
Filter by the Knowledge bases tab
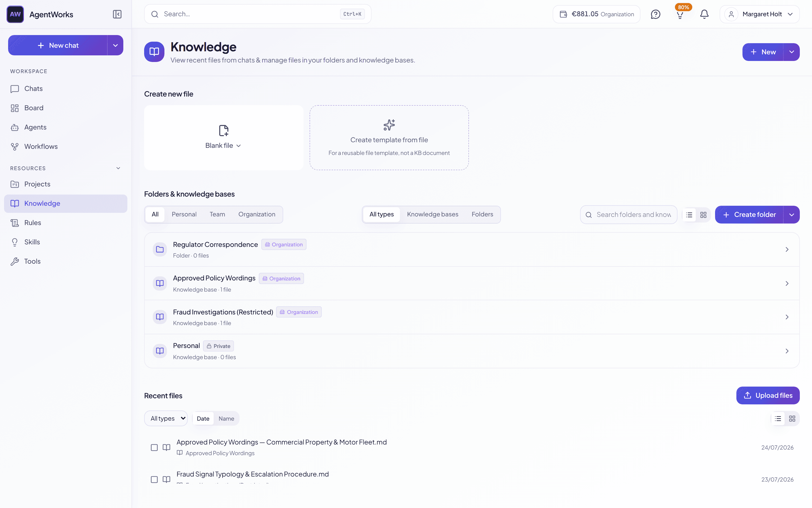click(432, 214)
